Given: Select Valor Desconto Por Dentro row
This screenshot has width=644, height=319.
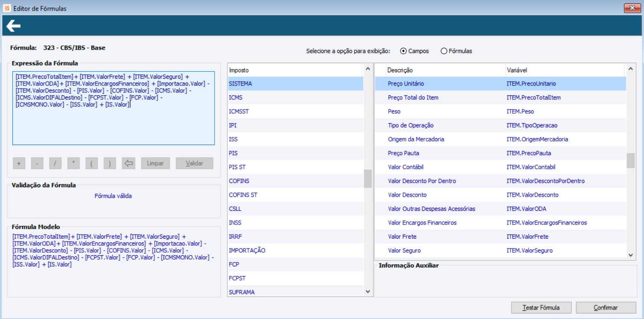Looking at the screenshot, I should point(500,181).
